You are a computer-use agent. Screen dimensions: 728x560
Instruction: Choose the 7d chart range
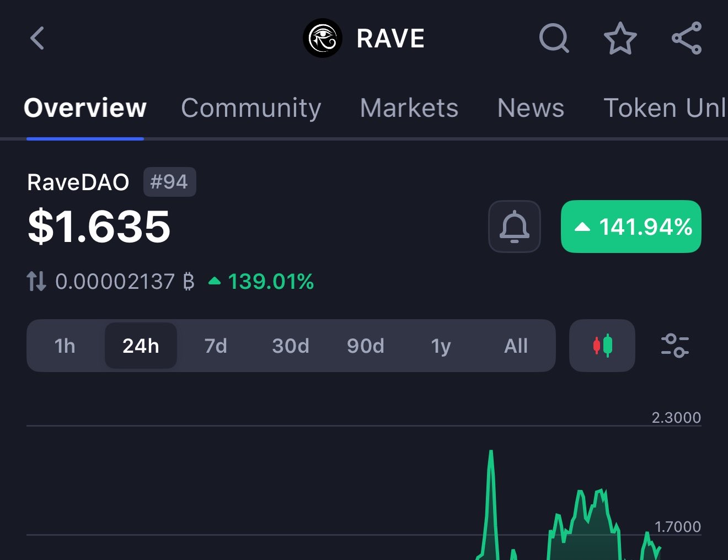[216, 346]
